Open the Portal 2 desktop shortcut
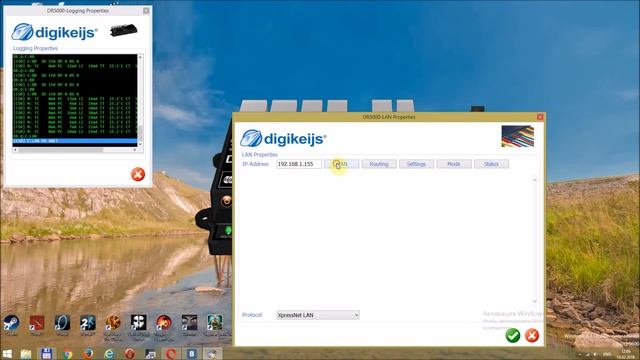 88,323
